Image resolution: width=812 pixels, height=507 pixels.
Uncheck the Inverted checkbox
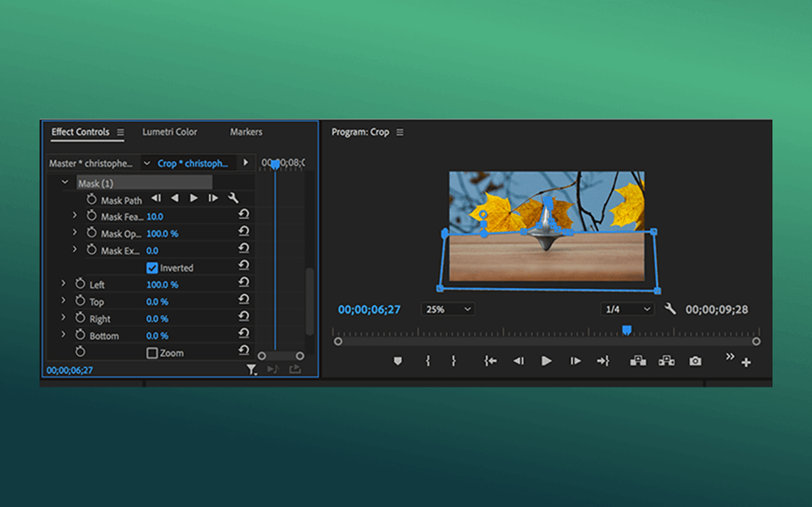click(152, 268)
